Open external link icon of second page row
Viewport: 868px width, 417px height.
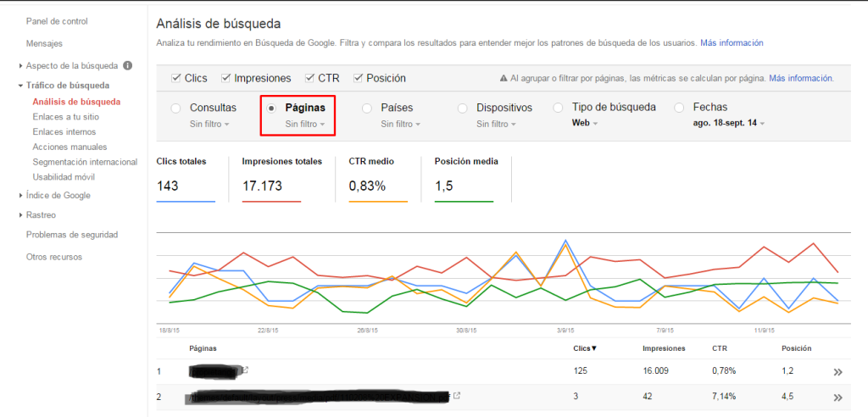click(457, 396)
